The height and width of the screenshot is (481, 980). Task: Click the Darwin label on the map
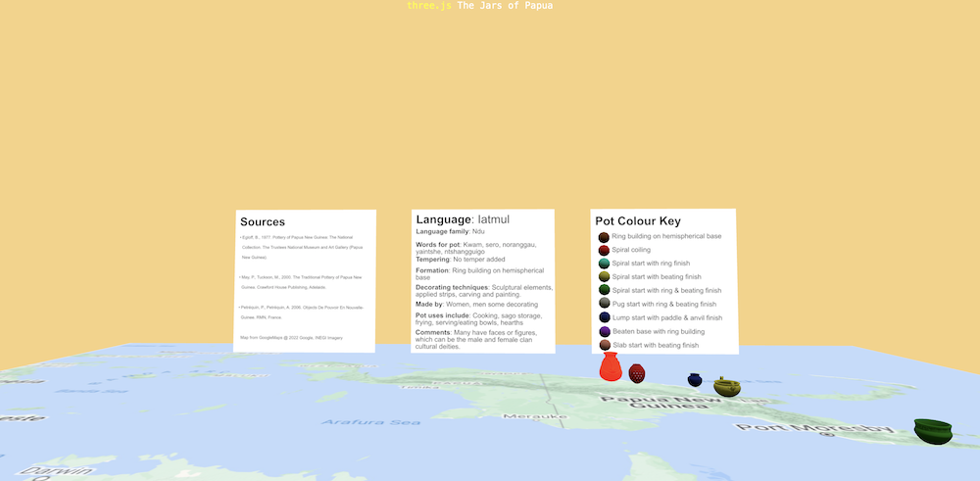[x=55, y=471]
